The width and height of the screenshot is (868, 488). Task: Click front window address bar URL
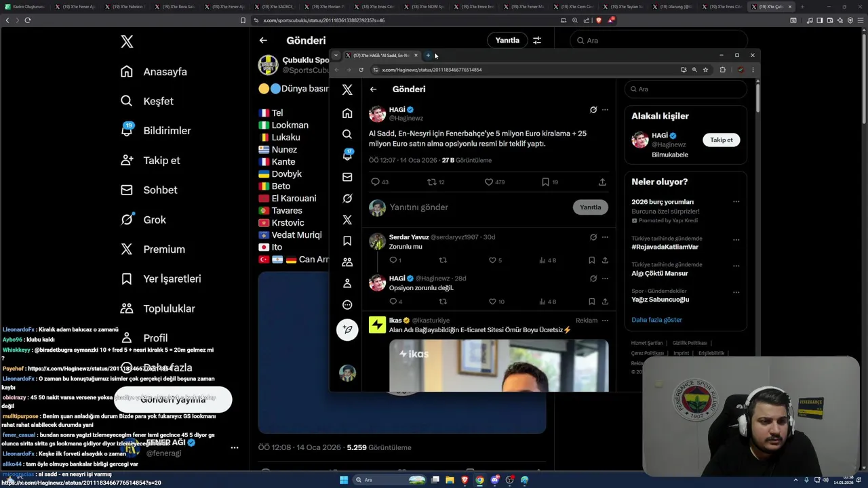432,70
